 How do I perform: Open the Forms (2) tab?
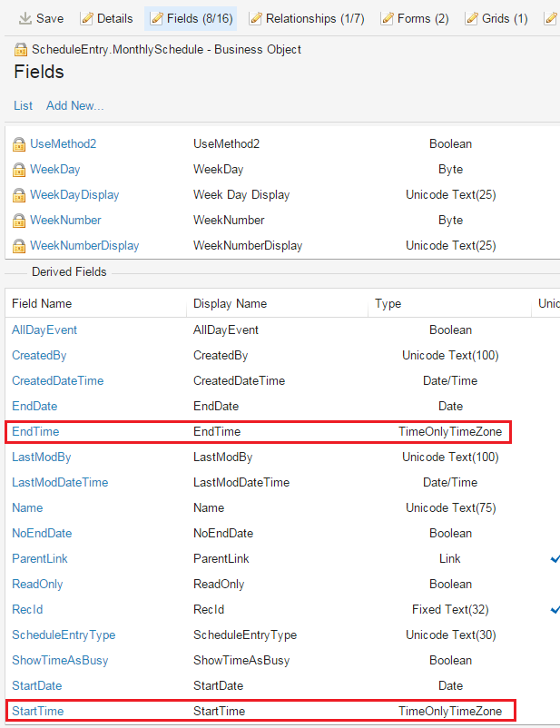pos(415,18)
